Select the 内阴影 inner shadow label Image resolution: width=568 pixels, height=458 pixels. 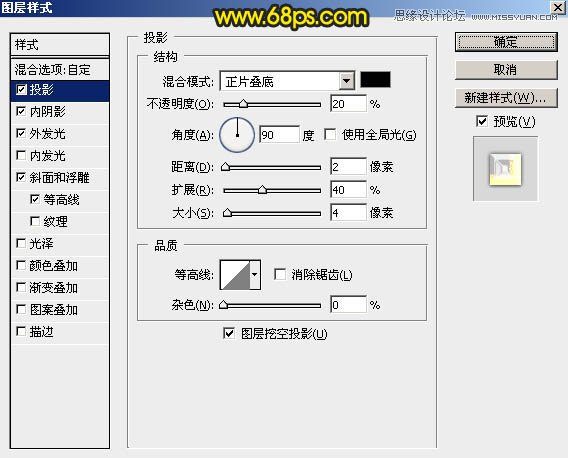click(x=47, y=112)
